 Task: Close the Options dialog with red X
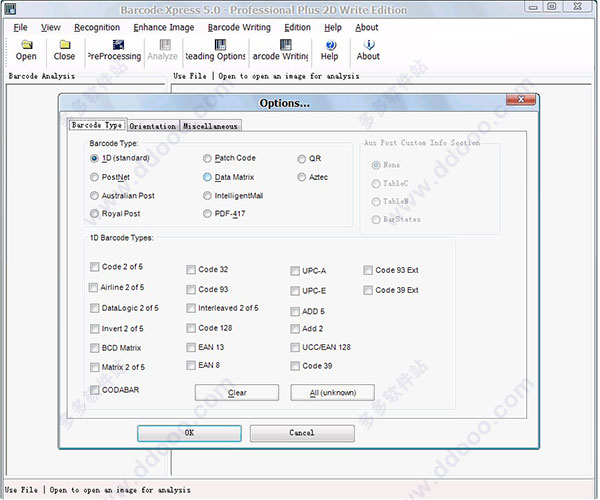pos(520,99)
